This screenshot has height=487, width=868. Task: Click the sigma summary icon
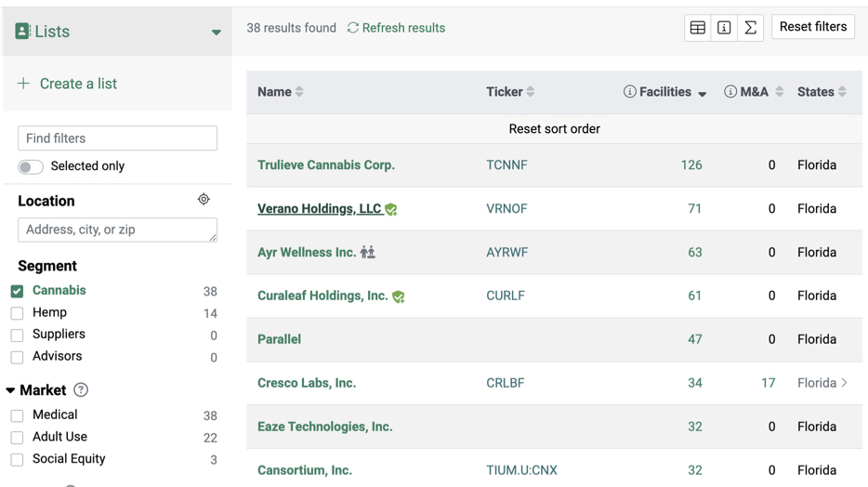tap(750, 28)
